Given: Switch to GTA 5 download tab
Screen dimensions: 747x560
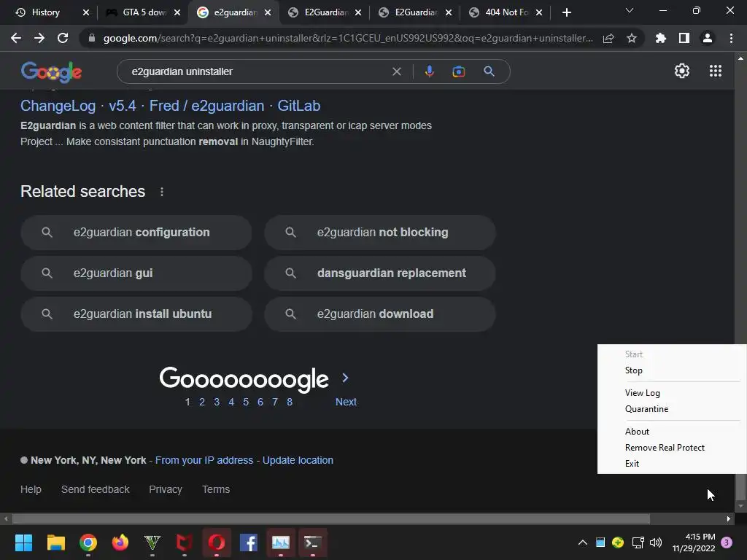Looking at the screenshot, I should [144, 12].
